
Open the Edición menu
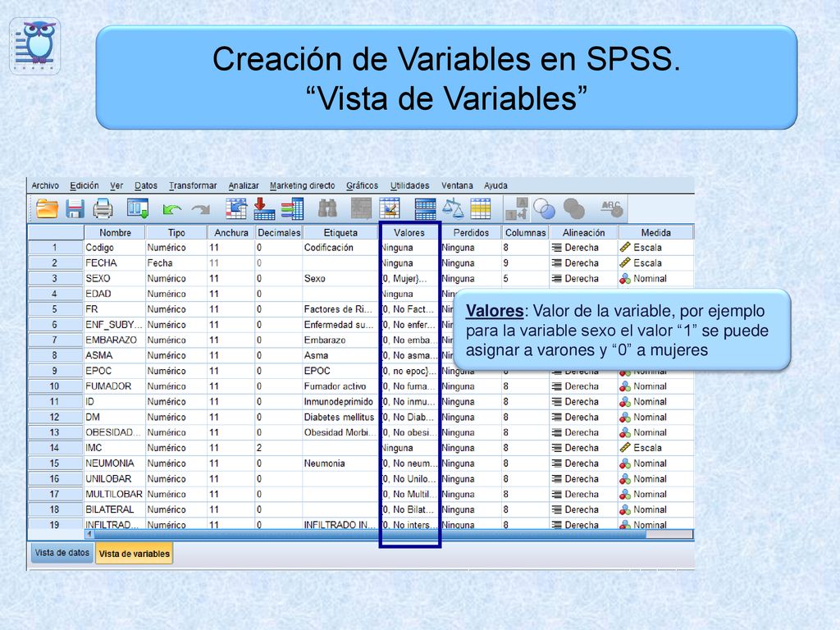click(84, 185)
